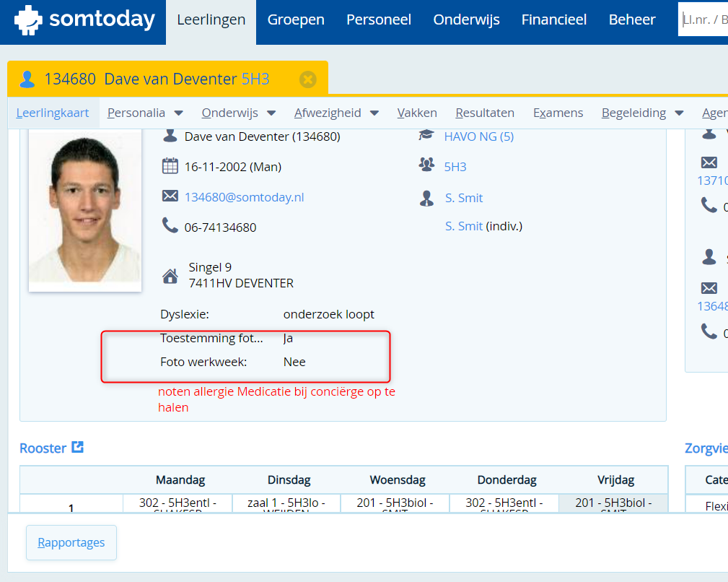This screenshot has height=582, width=728.
Task: Click second person icon in right contact panel
Action: click(x=709, y=256)
